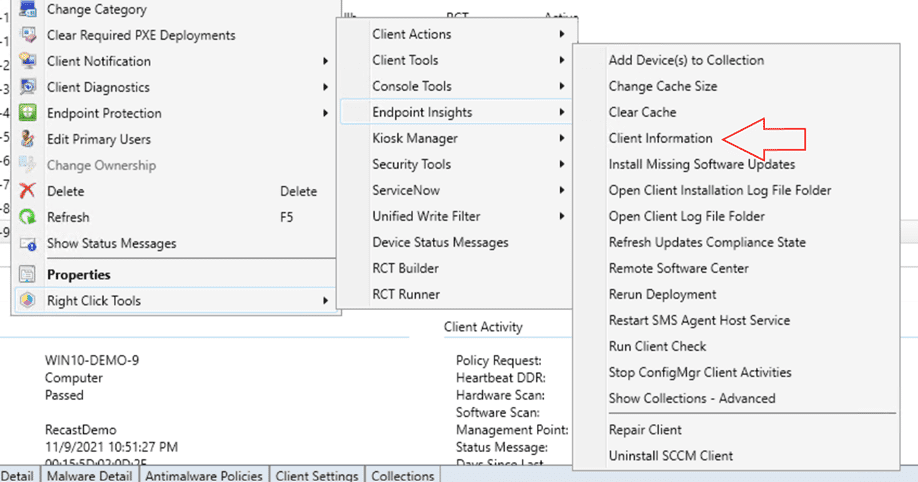The height and width of the screenshot is (482, 918).
Task: Click the Client Diagnostics icon
Action: (28, 87)
